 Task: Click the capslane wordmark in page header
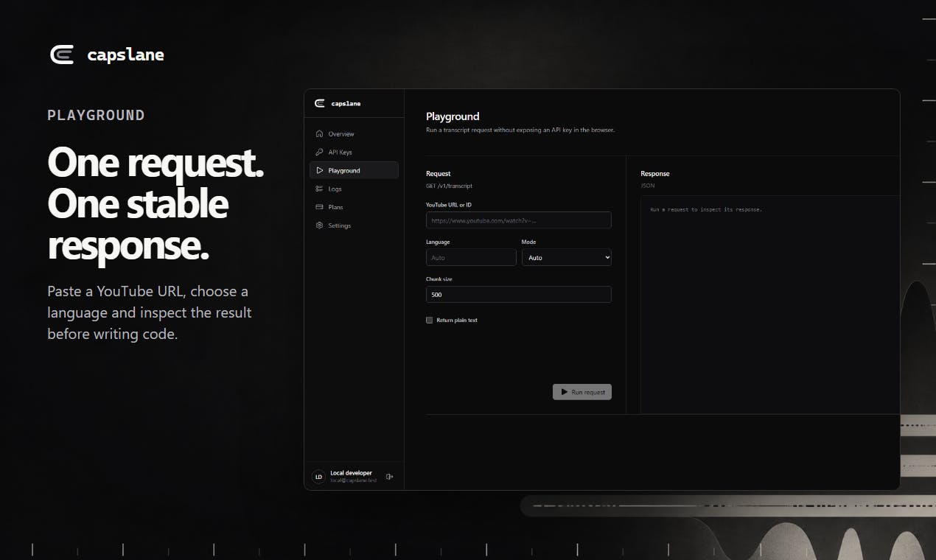click(125, 55)
